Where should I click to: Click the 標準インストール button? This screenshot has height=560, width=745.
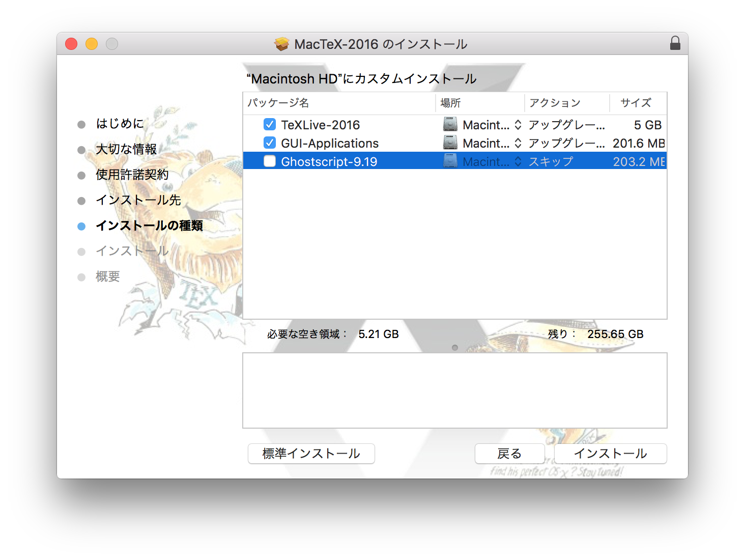pyautogui.click(x=311, y=454)
